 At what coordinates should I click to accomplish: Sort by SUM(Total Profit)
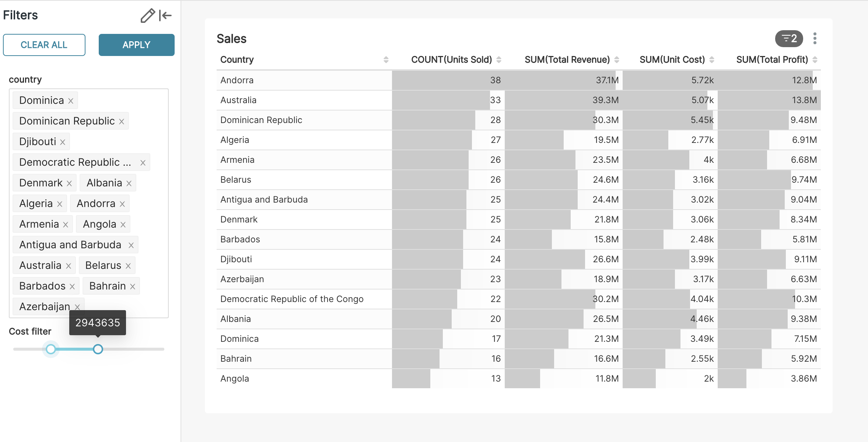(814, 59)
